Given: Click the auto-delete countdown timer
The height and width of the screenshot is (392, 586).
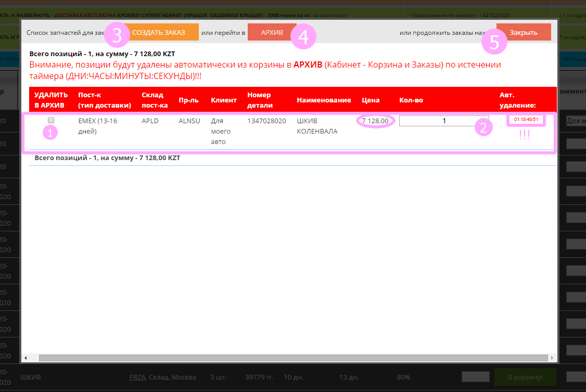Looking at the screenshot, I should tap(526, 120).
